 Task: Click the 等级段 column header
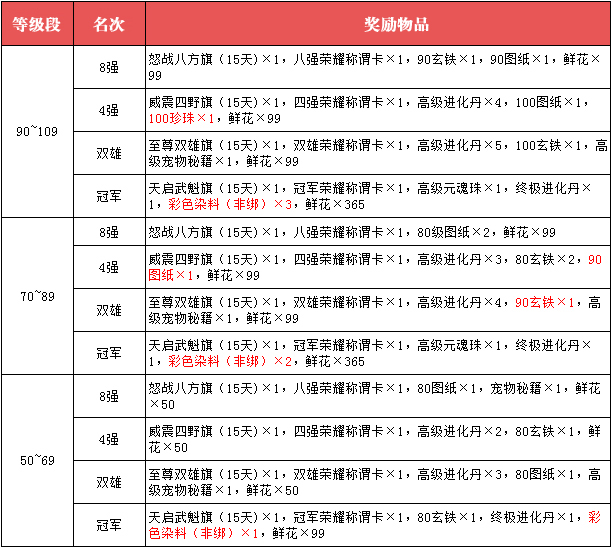(37, 24)
